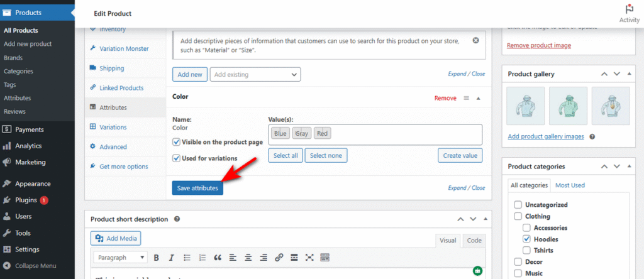Click the Plugins plug icon

point(6,200)
